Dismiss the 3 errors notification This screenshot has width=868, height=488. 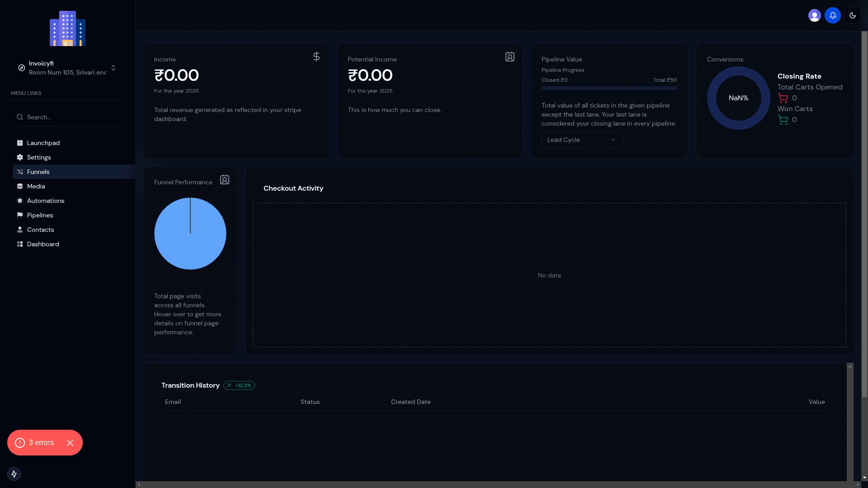[70, 443]
